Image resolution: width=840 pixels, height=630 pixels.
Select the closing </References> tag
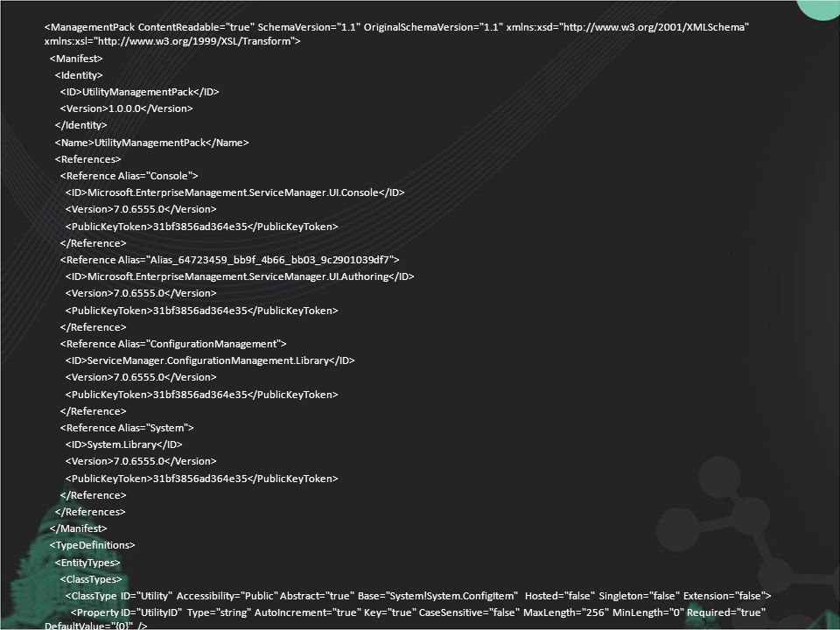coord(90,513)
